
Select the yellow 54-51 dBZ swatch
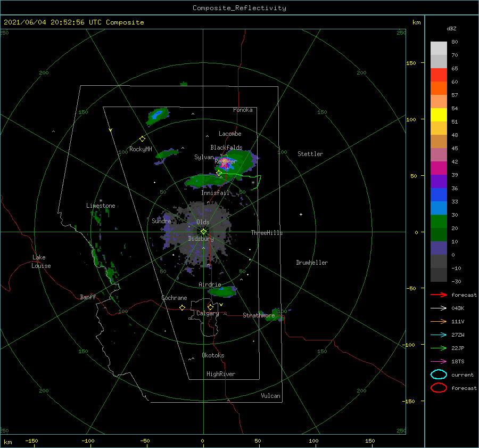439,115
